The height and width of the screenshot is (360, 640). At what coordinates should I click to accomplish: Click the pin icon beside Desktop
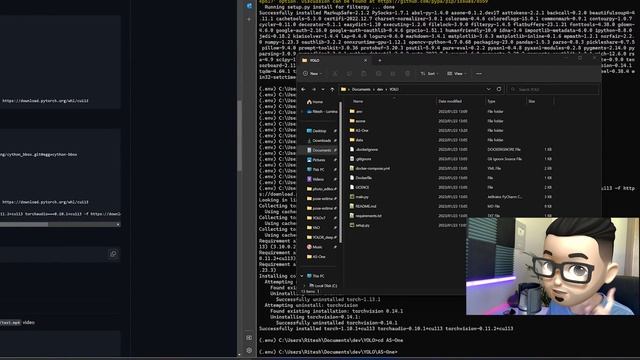point(335,131)
